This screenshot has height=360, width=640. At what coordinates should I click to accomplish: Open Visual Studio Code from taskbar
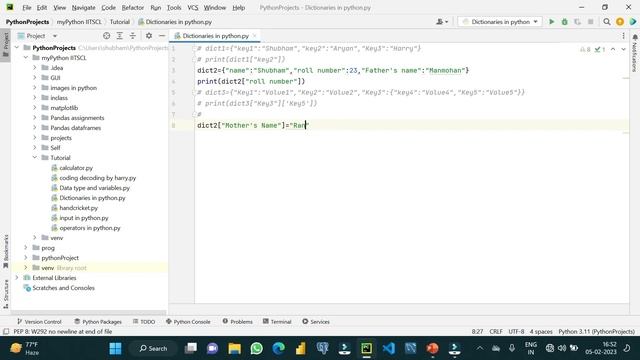(389, 348)
